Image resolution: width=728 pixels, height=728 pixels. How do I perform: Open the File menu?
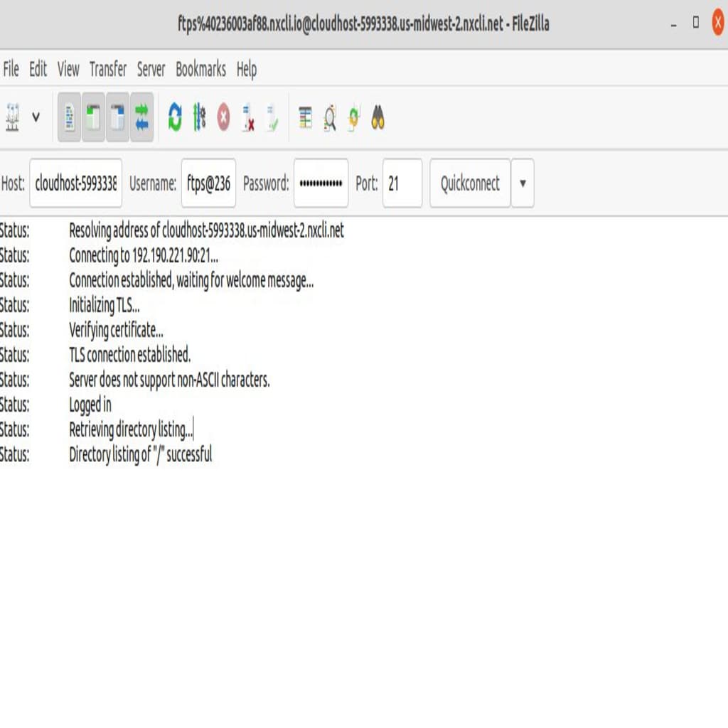(x=11, y=69)
